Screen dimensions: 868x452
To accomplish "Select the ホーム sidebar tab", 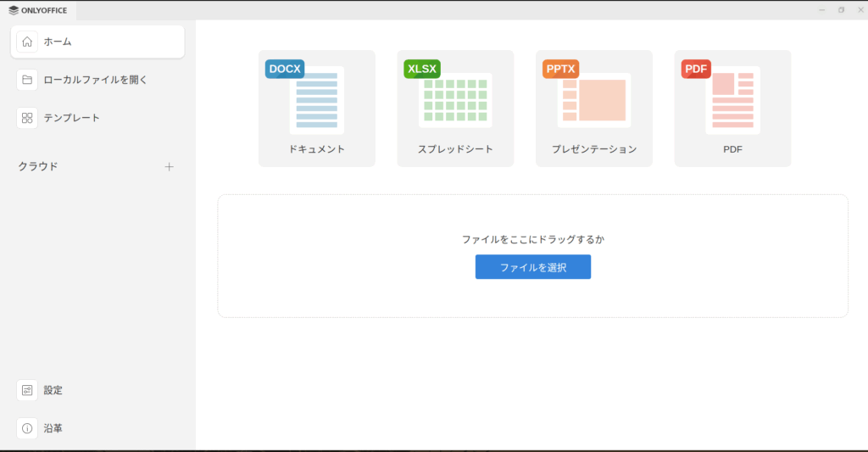I will coord(97,42).
